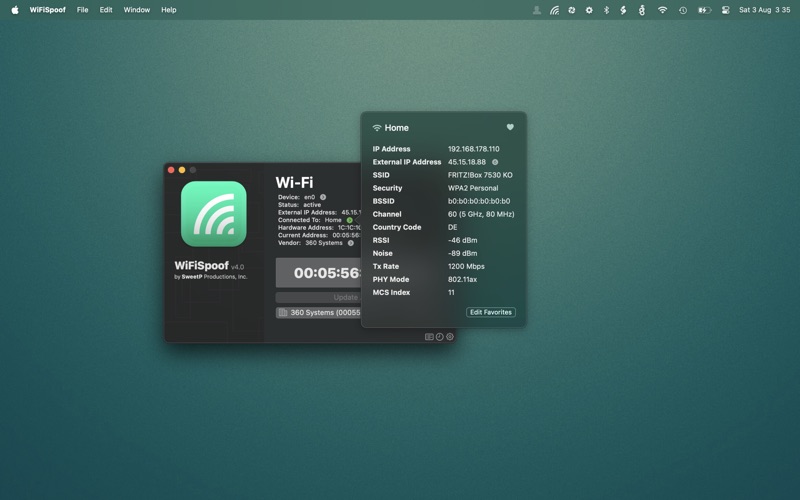Minimize WiFiSpoof window with yellow button

[x=182, y=170]
